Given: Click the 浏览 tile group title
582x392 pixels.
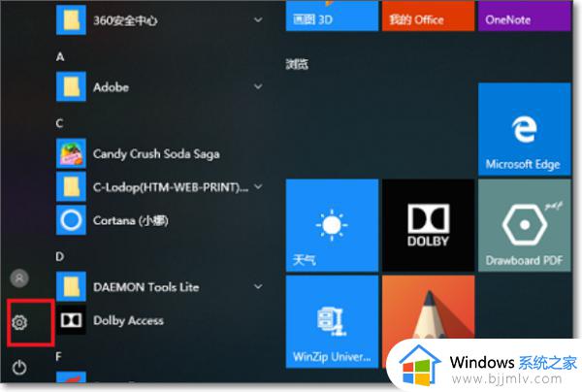Looking at the screenshot, I should tap(297, 64).
